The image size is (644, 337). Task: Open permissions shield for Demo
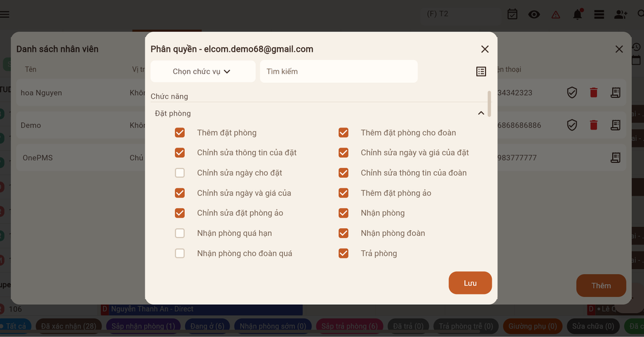572,125
